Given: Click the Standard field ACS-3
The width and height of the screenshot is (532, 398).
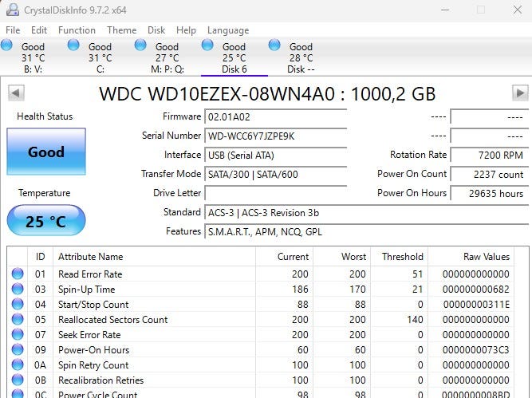Looking at the screenshot, I should click(x=366, y=213).
